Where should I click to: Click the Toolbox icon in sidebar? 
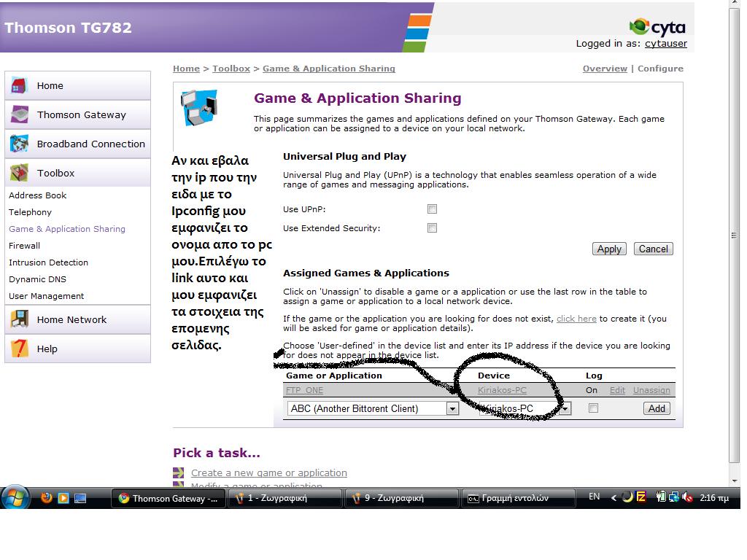point(20,173)
